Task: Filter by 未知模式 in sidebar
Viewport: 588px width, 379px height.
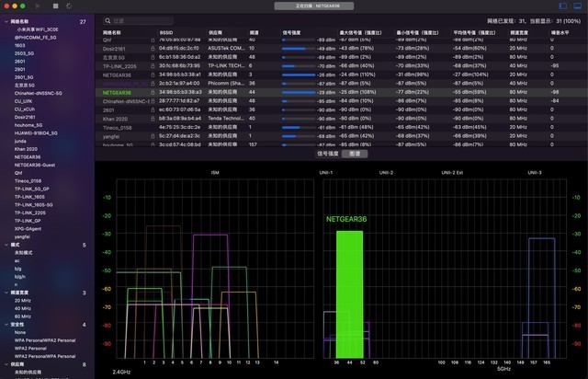Action: 23,253
